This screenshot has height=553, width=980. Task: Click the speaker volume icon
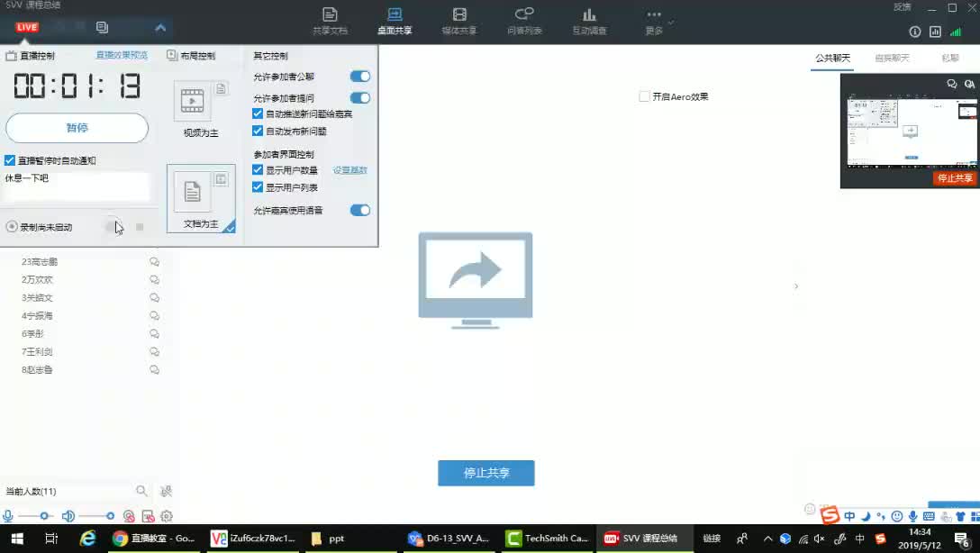68,516
